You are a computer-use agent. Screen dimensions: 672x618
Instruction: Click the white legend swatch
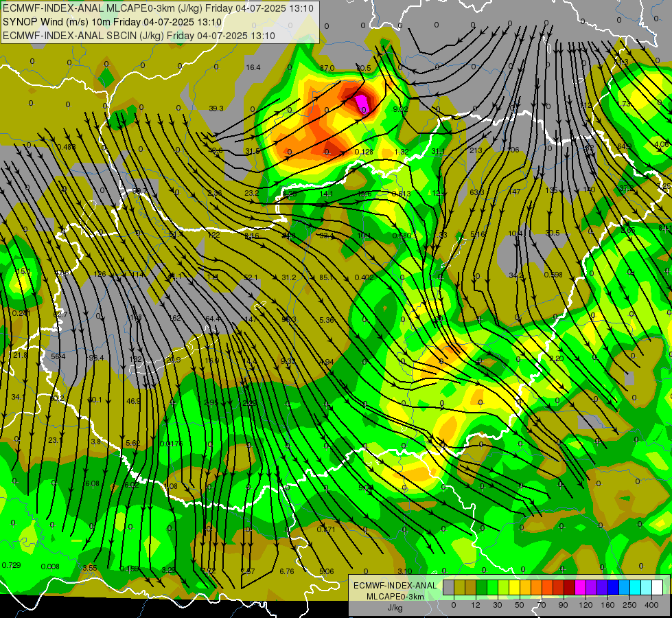pyautogui.click(x=658, y=587)
